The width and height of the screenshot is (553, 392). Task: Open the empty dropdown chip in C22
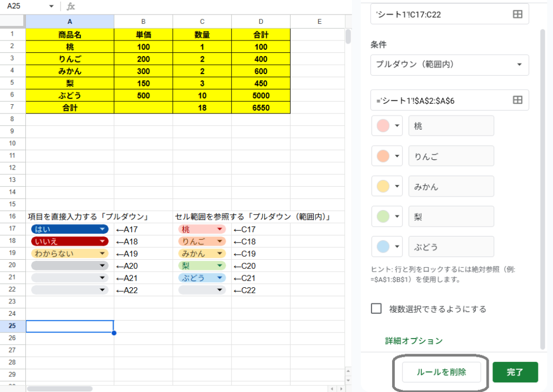point(202,290)
